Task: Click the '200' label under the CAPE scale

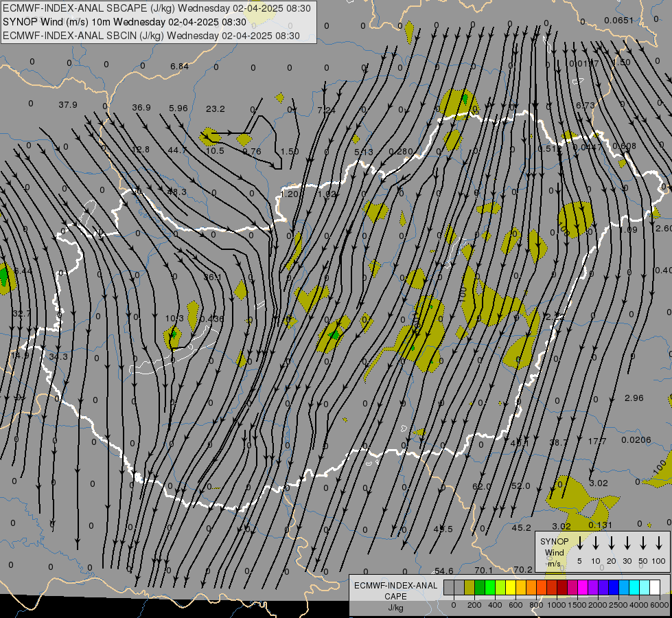Action: pyautogui.click(x=474, y=605)
